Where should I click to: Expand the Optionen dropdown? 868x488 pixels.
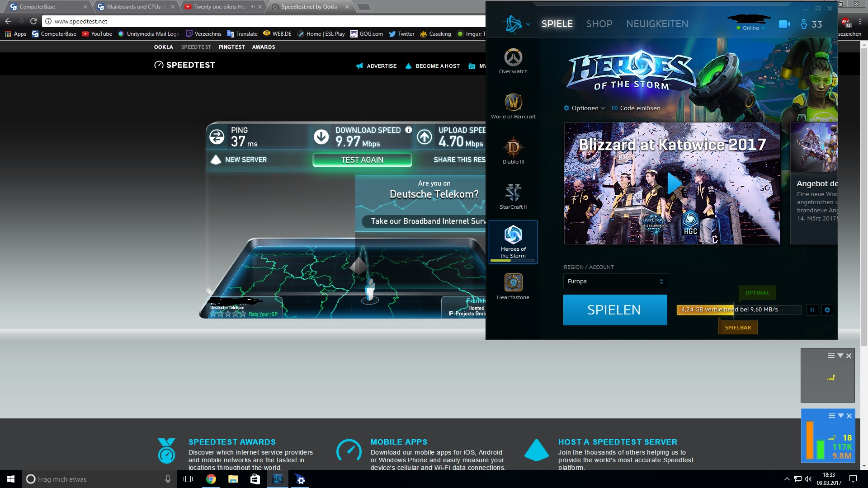click(585, 108)
